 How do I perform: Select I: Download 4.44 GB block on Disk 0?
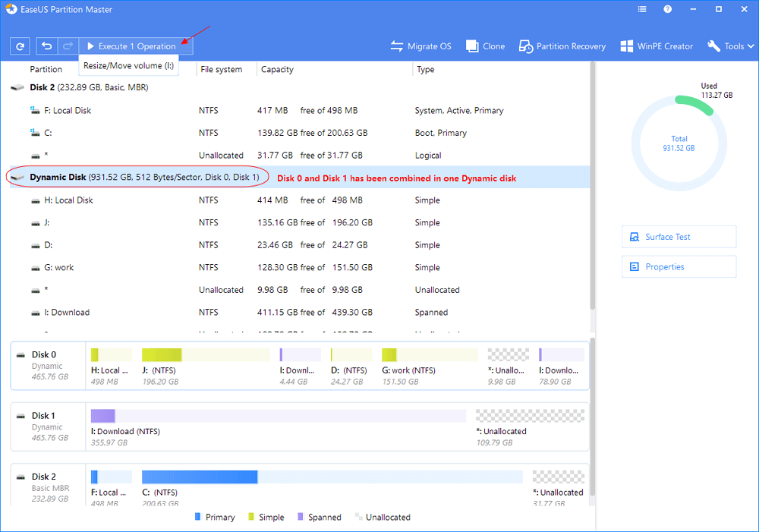(x=300, y=367)
